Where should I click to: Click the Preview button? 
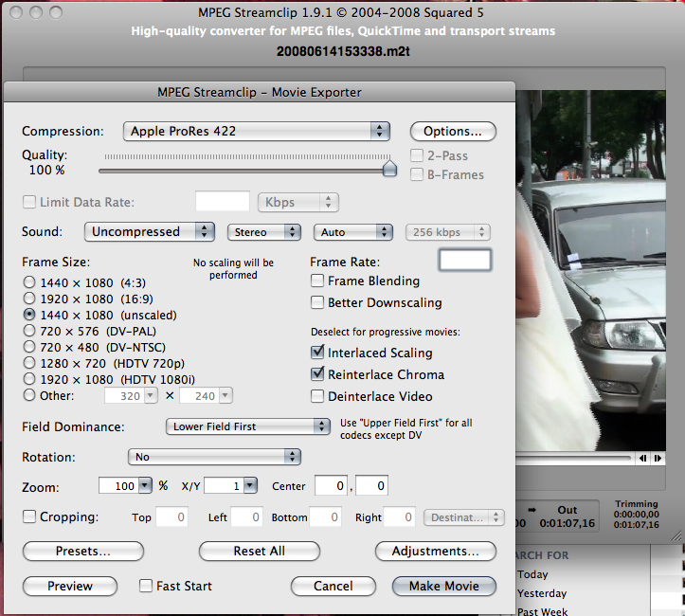(x=70, y=586)
